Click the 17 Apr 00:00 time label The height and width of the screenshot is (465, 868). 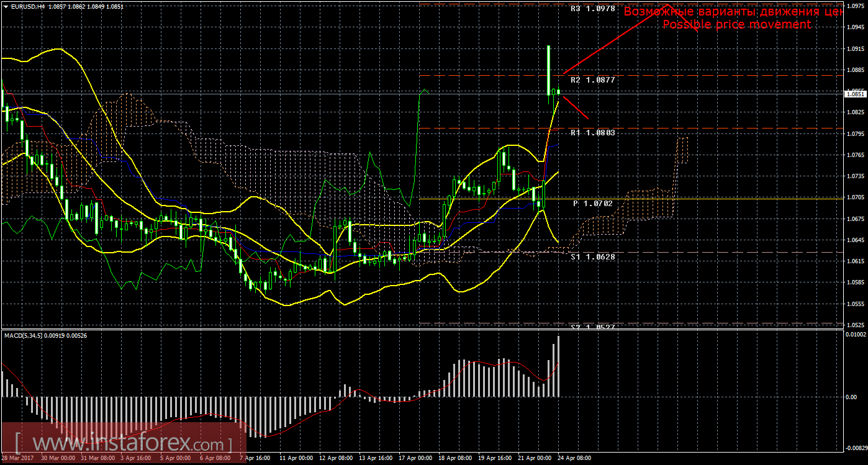click(x=415, y=458)
